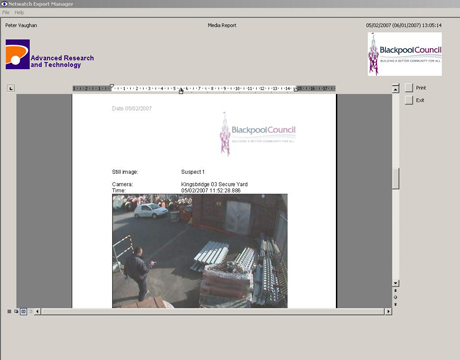Click the horizontal scrollbar left arrow

coord(37,311)
